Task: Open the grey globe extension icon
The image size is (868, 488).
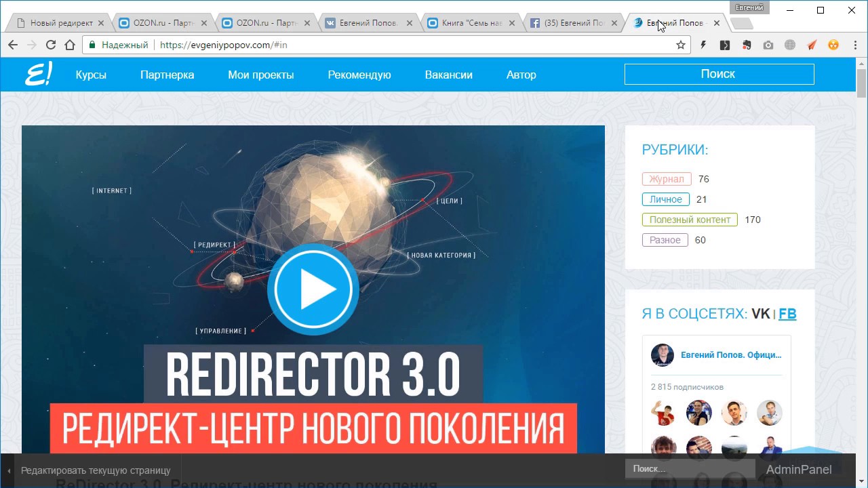Action: 790,45
